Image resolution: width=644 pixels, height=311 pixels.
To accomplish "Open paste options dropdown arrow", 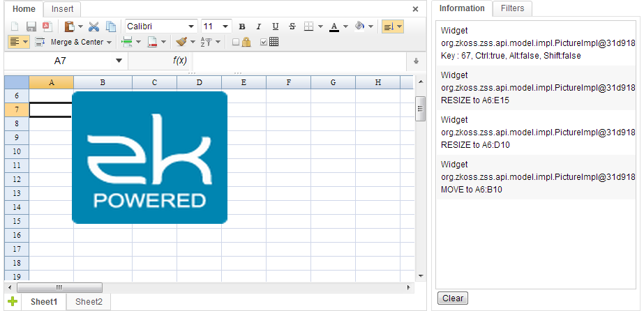I will pyautogui.click(x=80, y=26).
